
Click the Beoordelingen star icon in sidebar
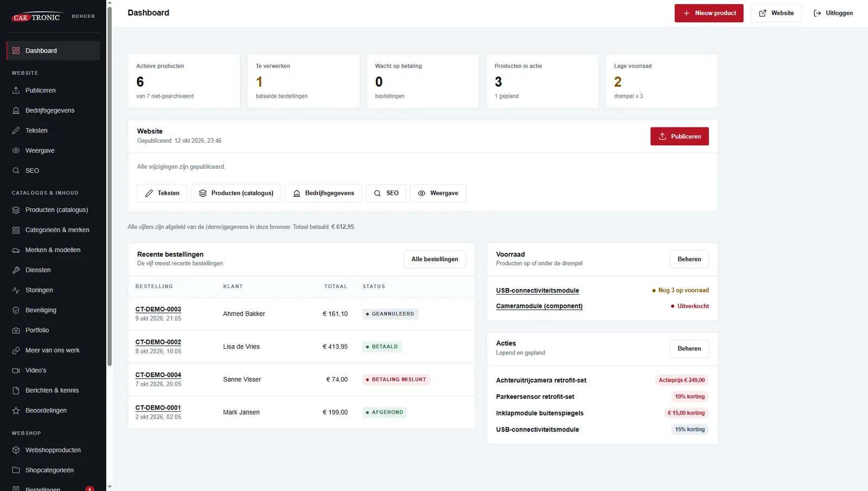(x=16, y=411)
